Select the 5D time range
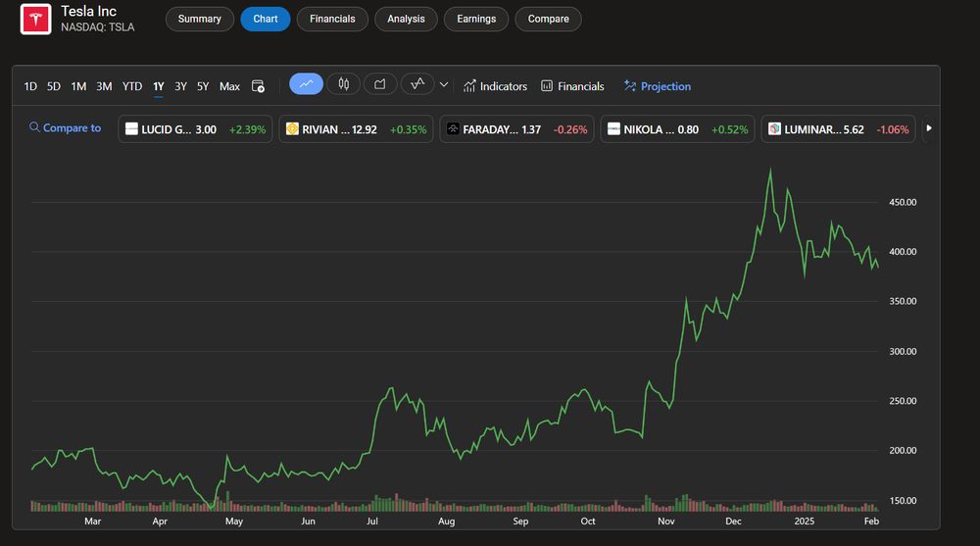The image size is (980, 546). click(54, 86)
